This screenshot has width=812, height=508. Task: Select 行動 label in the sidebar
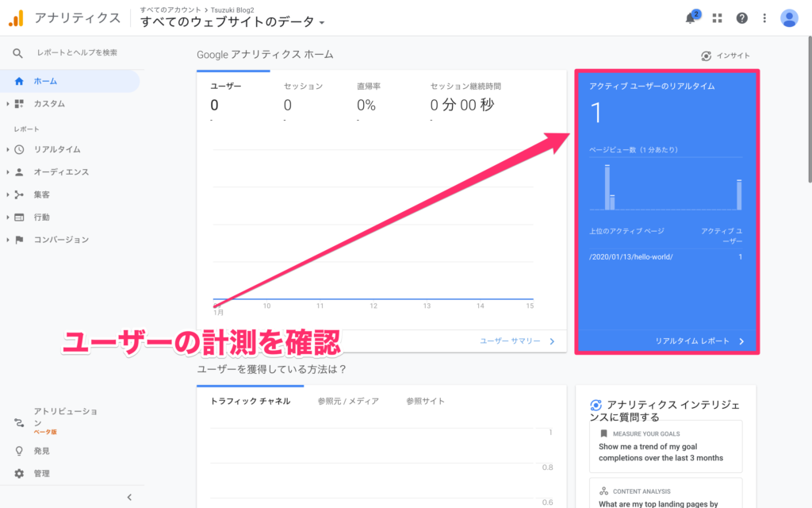41,217
